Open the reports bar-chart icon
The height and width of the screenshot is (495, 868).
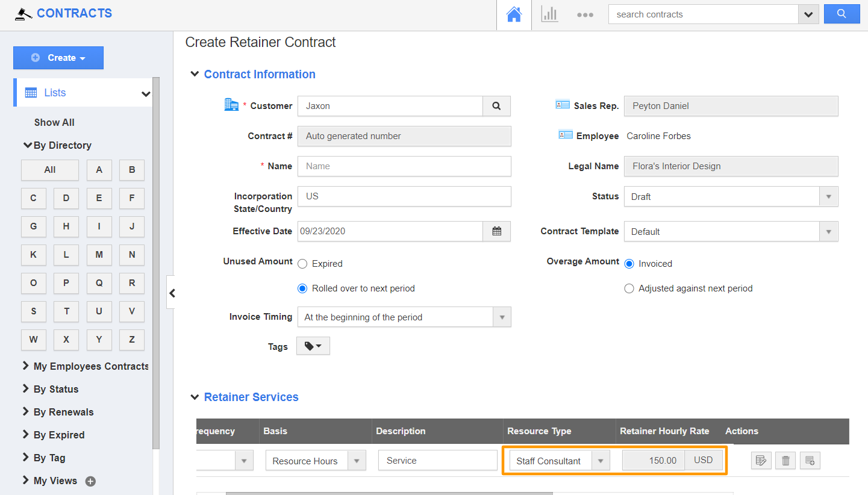coord(549,14)
